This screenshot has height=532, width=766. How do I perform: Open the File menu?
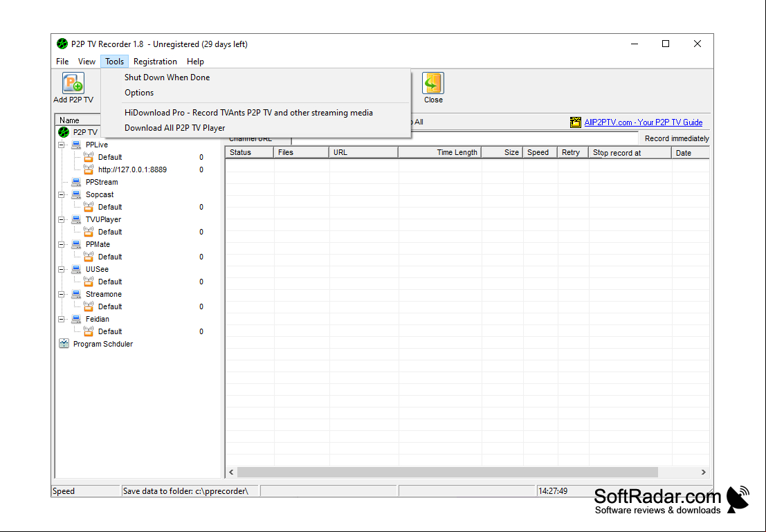click(x=62, y=62)
